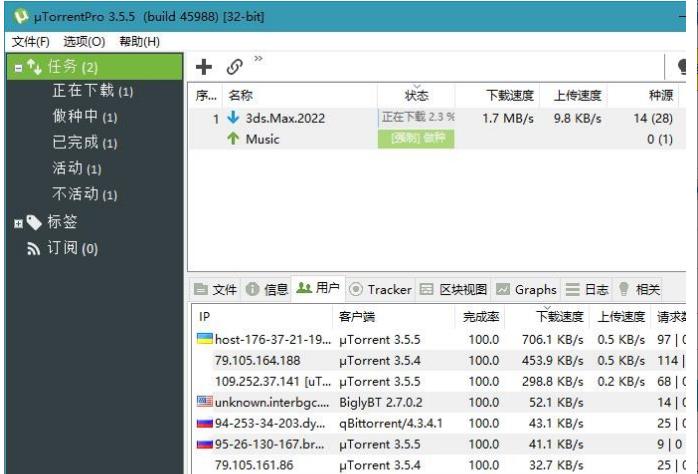Open the 帮助(H) menu
This screenshot has width=698, height=474.
click(x=139, y=42)
